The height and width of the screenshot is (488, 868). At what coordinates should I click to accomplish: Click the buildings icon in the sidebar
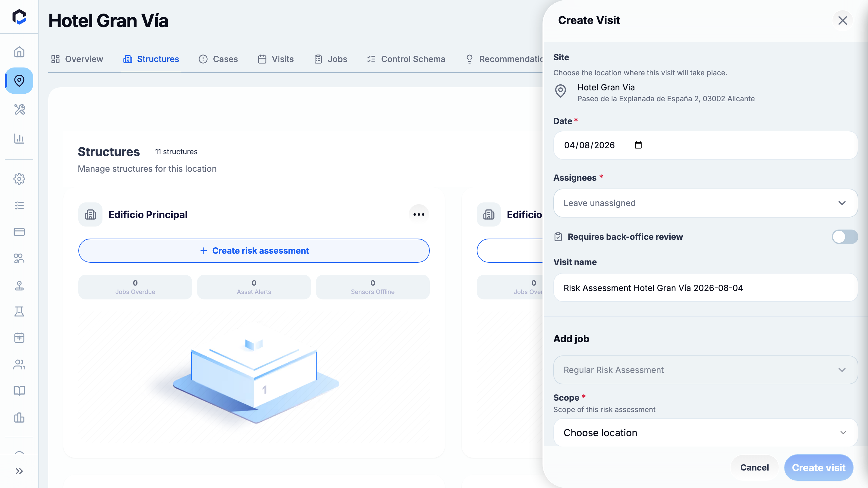click(x=19, y=418)
